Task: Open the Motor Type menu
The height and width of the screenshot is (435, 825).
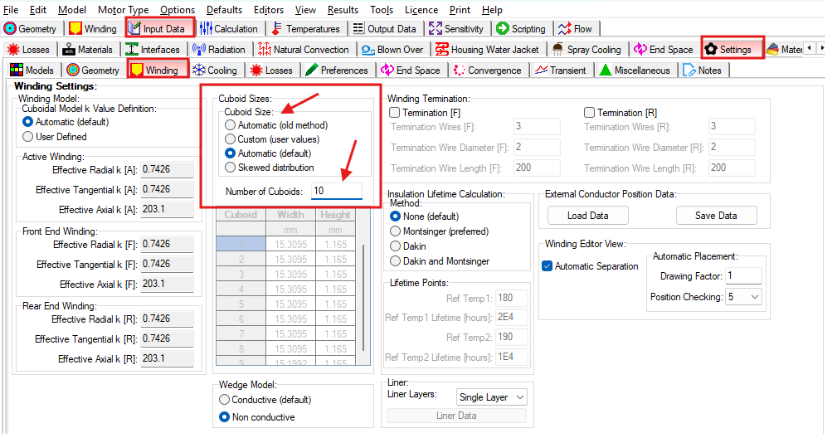Action: (x=123, y=9)
